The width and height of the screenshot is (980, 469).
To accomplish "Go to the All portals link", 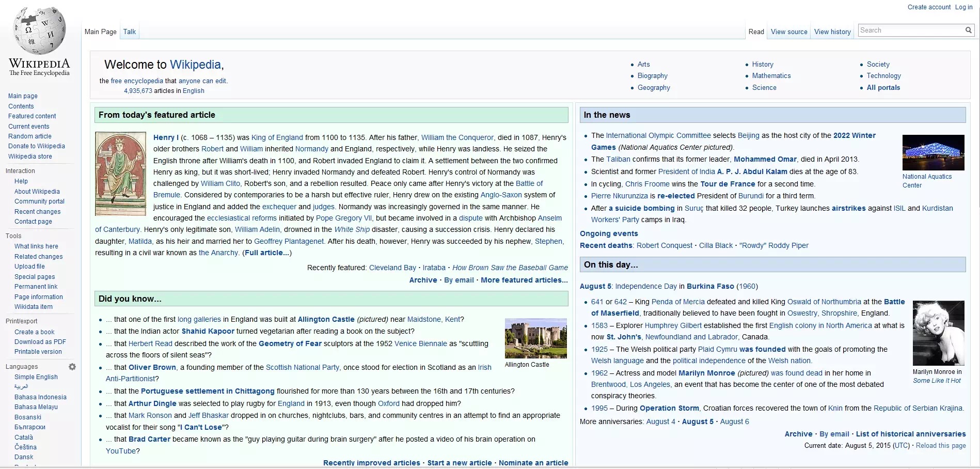I will click(x=883, y=88).
